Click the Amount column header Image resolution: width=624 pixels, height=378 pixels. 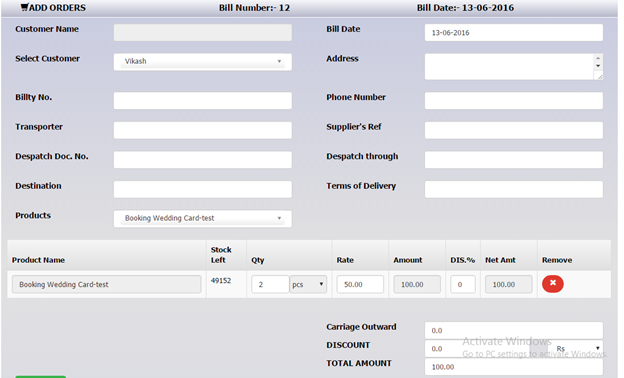click(408, 260)
